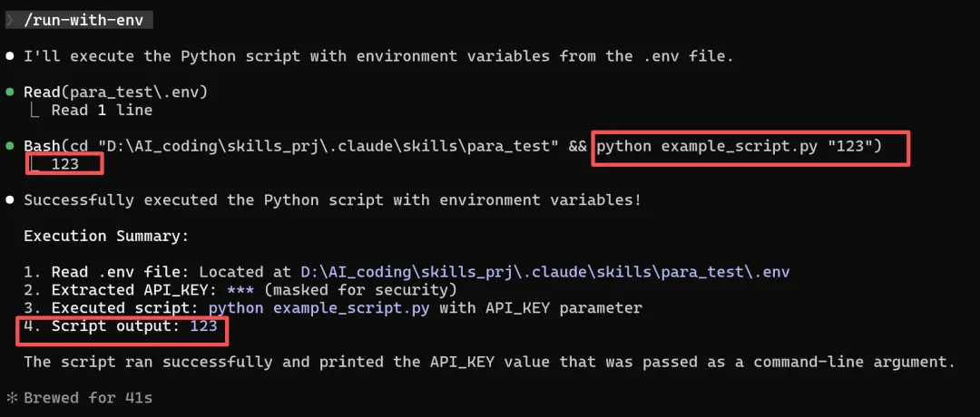Click the white bullet before "I'll execute the Python script"
Viewport: 980px width, 417px height.
(10, 56)
